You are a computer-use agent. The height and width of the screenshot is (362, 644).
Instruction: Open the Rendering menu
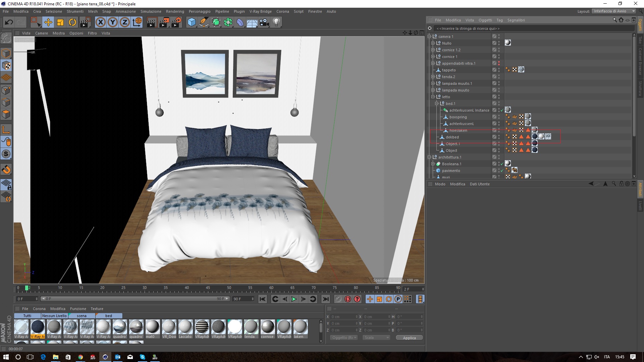175,11
